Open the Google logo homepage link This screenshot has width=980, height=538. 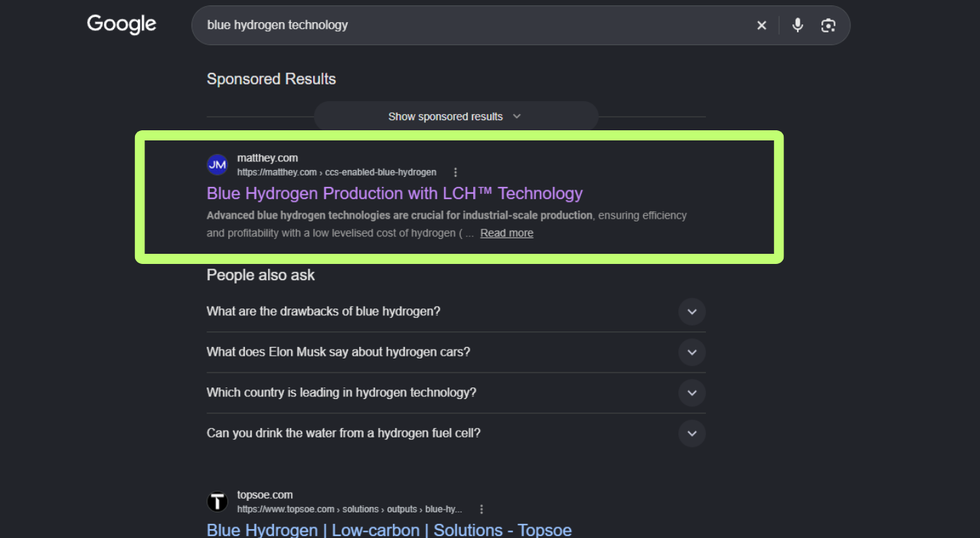[x=121, y=25]
